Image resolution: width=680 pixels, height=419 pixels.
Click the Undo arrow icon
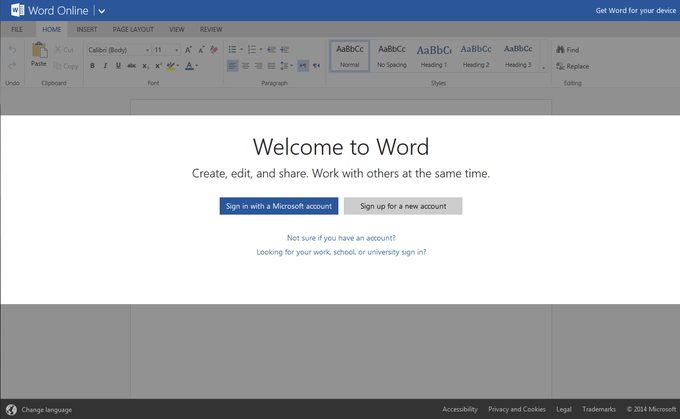[12, 49]
